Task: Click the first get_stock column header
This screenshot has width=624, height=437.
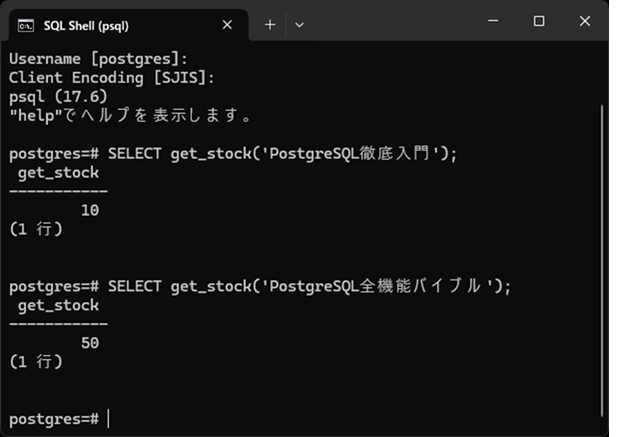Action: tap(58, 173)
